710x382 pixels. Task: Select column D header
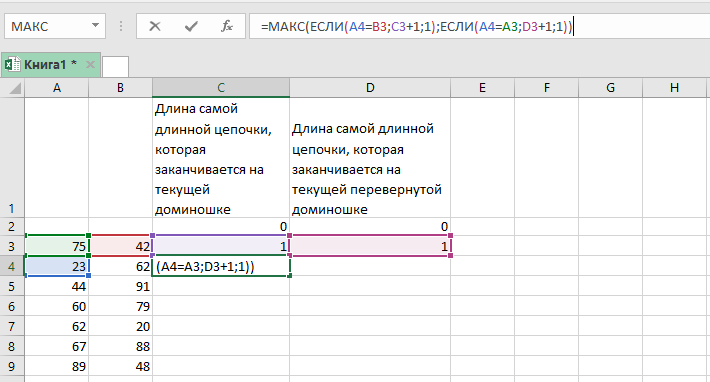370,88
